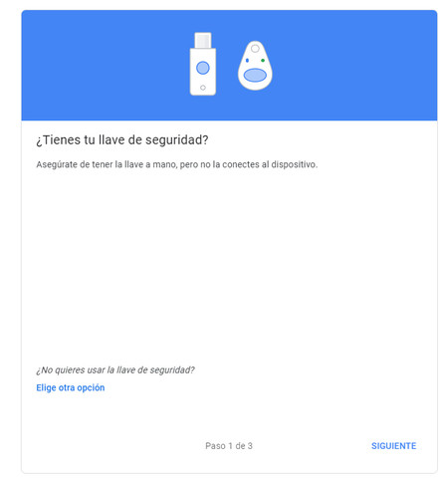Select the '¿Tienes tu llave de seguridad?' heading
Image resolution: width=448 pixels, height=480 pixels.
pos(122,140)
